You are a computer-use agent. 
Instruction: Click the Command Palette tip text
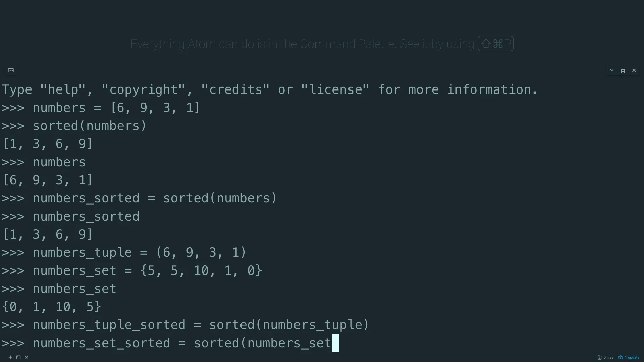point(302,44)
